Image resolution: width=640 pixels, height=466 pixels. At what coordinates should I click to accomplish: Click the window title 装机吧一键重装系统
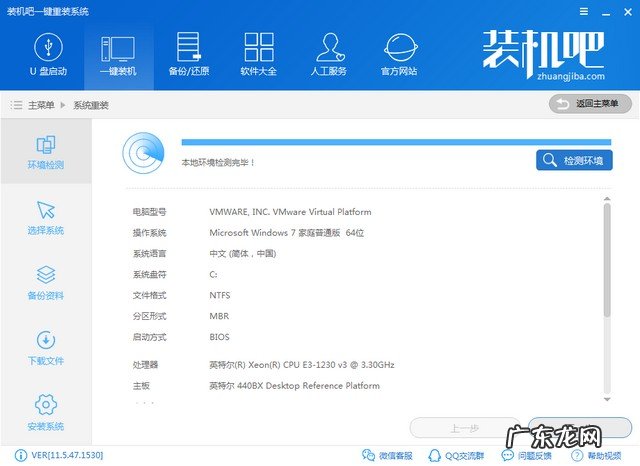48,11
